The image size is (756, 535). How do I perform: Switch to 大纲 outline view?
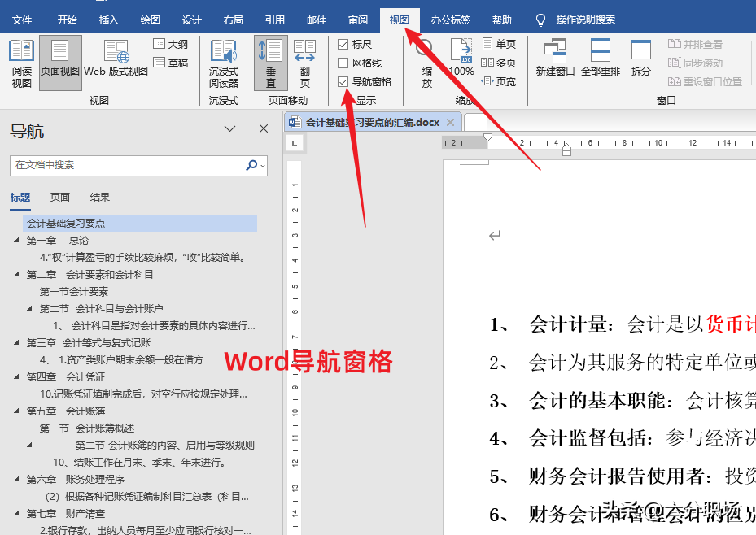pos(171,44)
